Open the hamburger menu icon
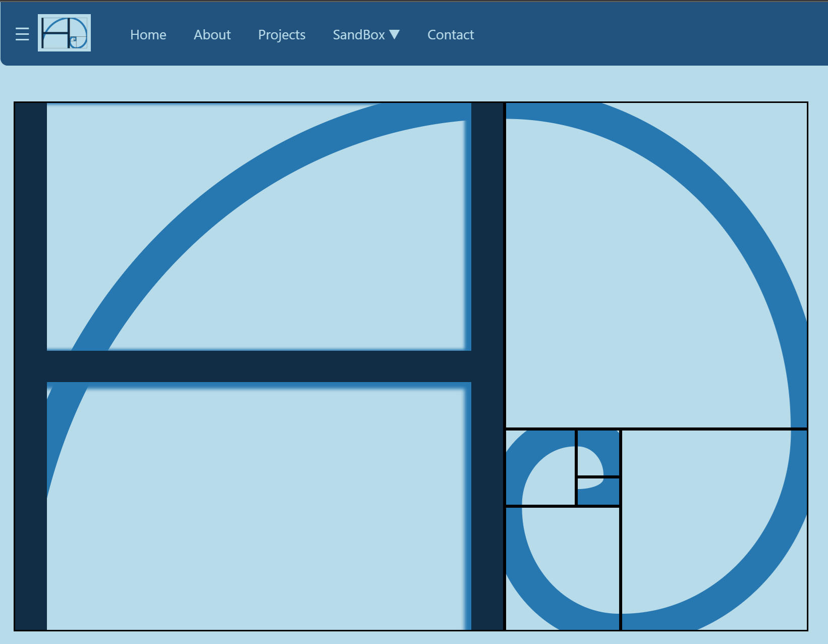828x644 pixels. point(22,34)
